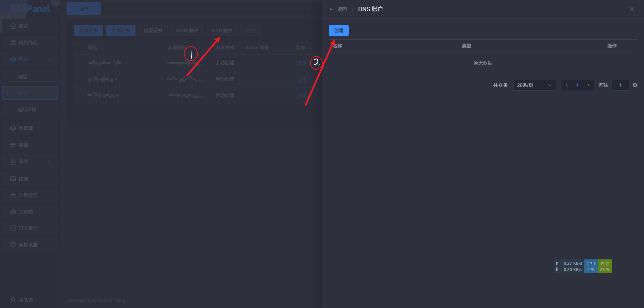Open 应用商店 in the sidebar
The width and height of the screenshot is (644, 308).
tap(28, 43)
